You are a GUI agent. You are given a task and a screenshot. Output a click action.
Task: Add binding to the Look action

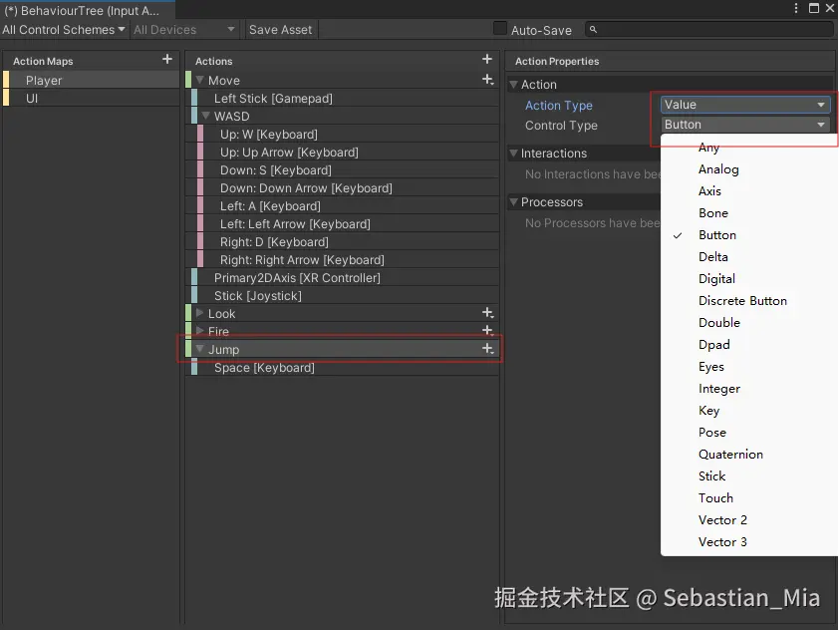coord(487,312)
